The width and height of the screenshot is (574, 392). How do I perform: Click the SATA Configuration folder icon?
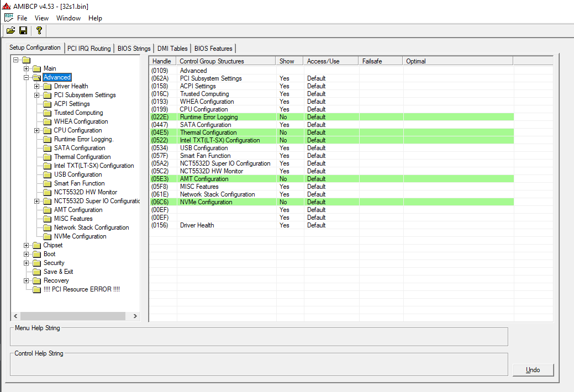click(47, 148)
